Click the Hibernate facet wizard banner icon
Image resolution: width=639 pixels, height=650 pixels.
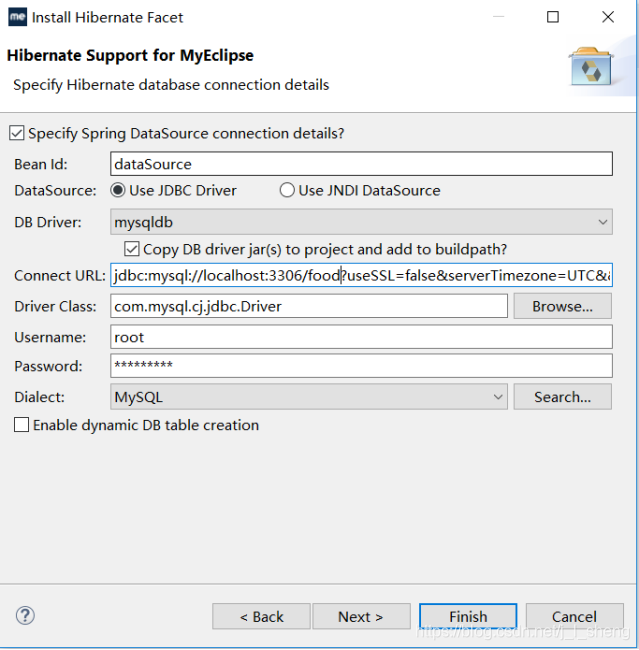point(591,67)
